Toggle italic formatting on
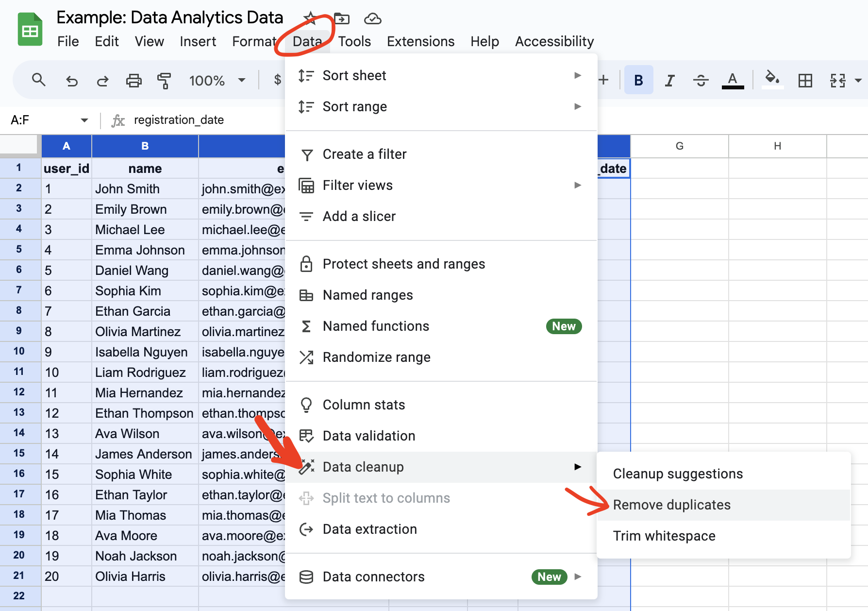 pyautogui.click(x=669, y=80)
